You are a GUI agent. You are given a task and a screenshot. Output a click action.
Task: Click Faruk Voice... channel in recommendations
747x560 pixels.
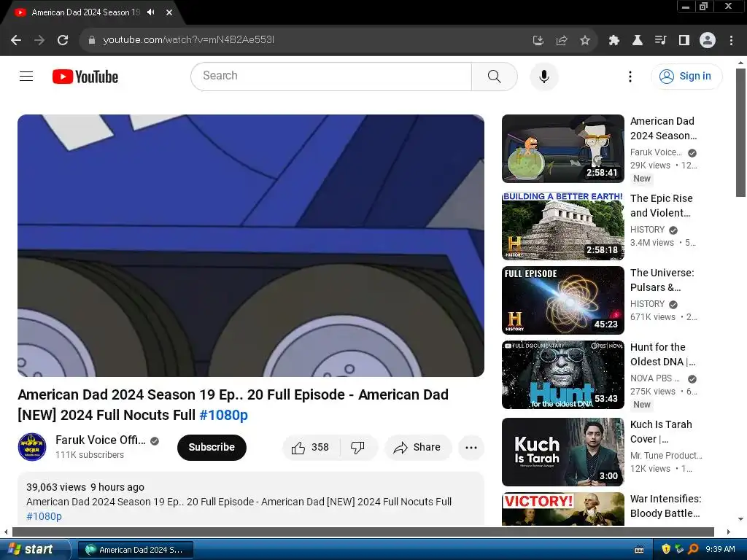(x=656, y=152)
